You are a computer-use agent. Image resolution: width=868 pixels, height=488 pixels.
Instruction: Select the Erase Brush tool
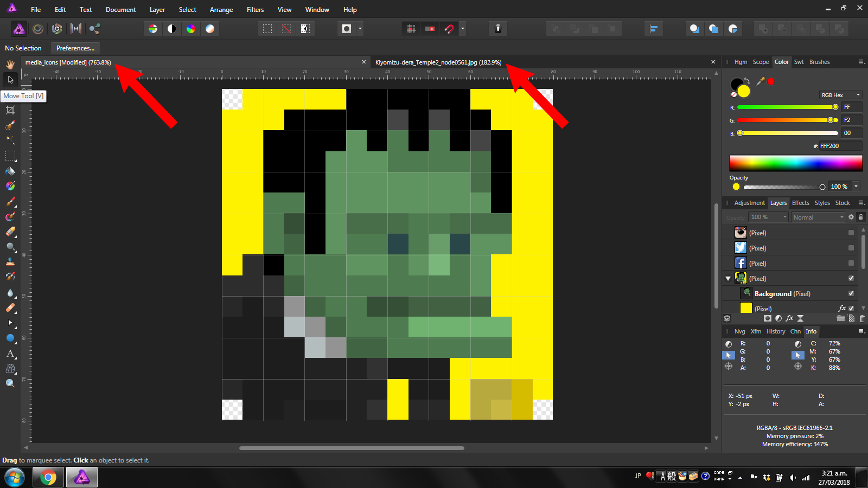click(10, 232)
